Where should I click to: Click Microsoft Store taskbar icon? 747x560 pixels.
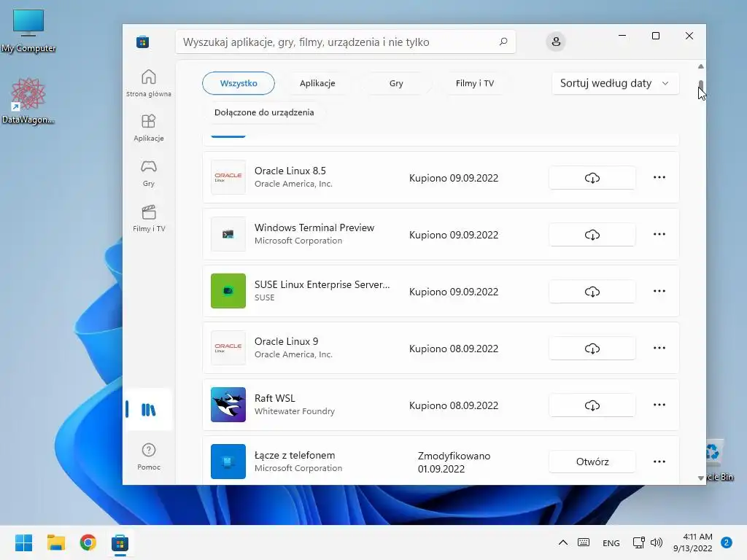pyautogui.click(x=120, y=542)
